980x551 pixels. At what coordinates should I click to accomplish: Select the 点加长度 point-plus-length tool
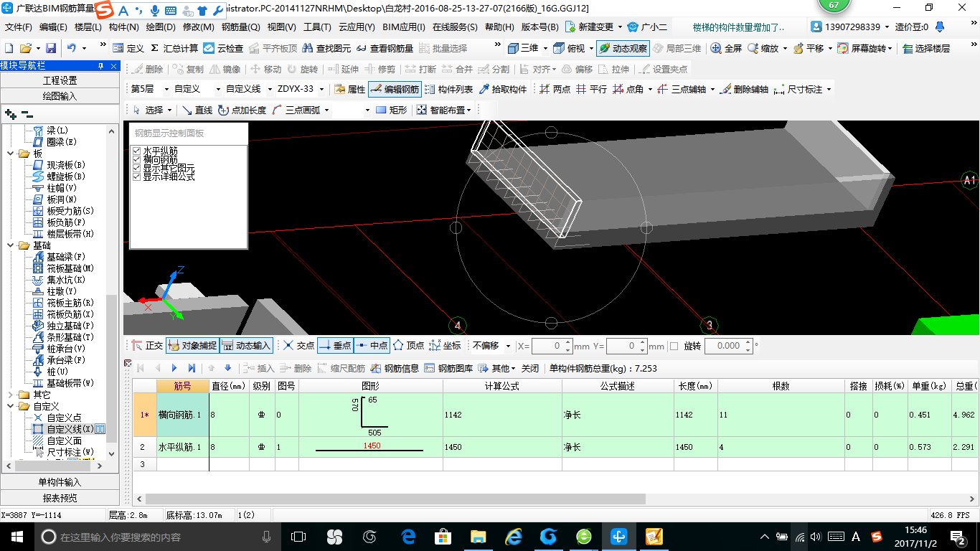[242, 110]
